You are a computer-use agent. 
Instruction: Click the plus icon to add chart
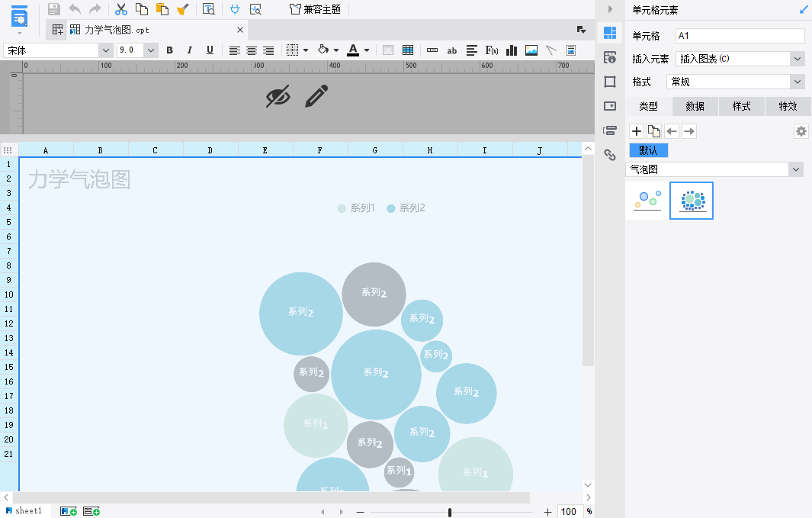pos(637,131)
